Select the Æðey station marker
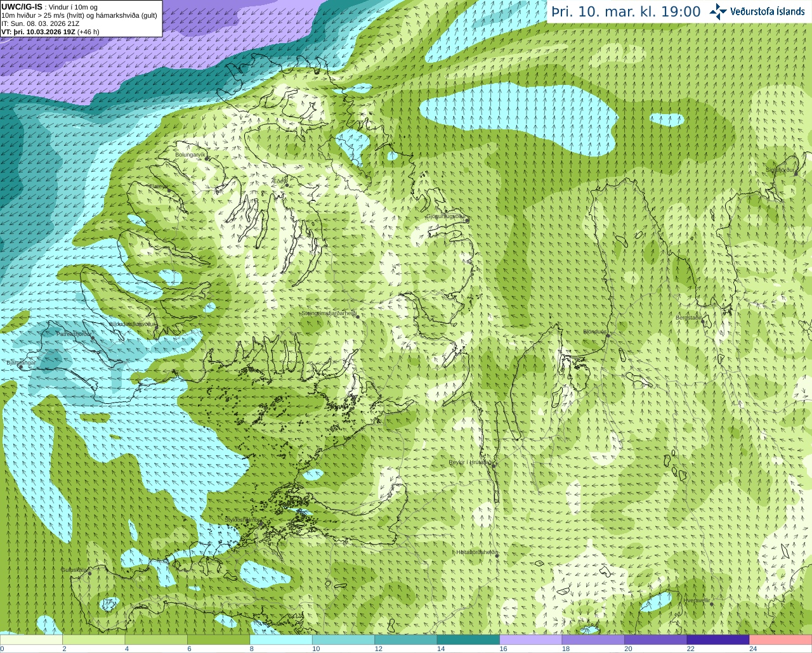Screen dimensions: 812x653 point(287,185)
